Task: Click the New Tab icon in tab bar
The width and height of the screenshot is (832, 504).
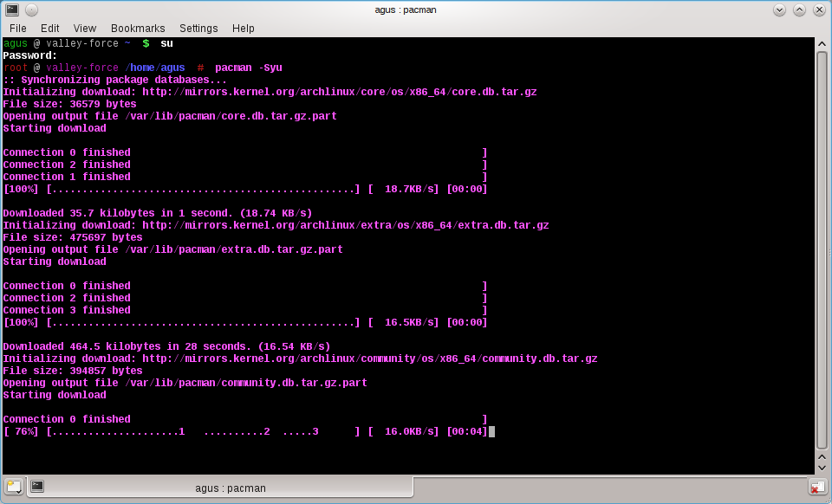Action: click(14, 487)
